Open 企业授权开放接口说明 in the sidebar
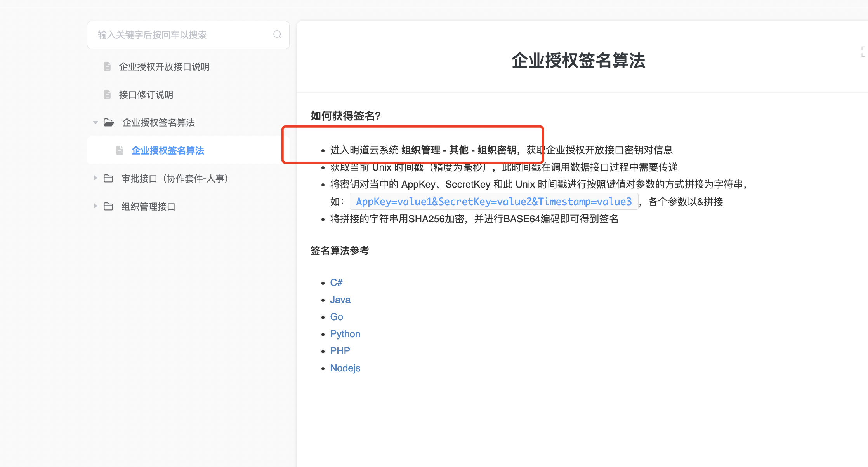The image size is (868, 467). [x=164, y=67]
